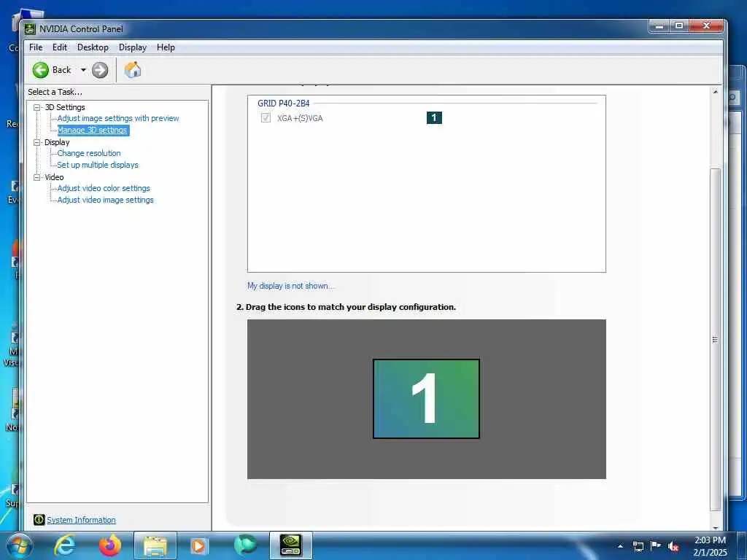Viewport: 747px width, 560px height.
Task: Show hidden tray icons arrow
Action: [x=620, y=546]
